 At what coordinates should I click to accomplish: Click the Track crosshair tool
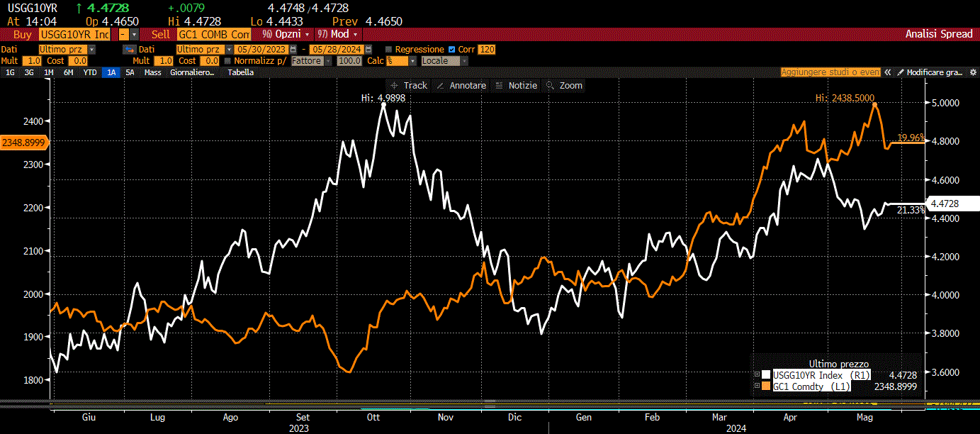410,85
